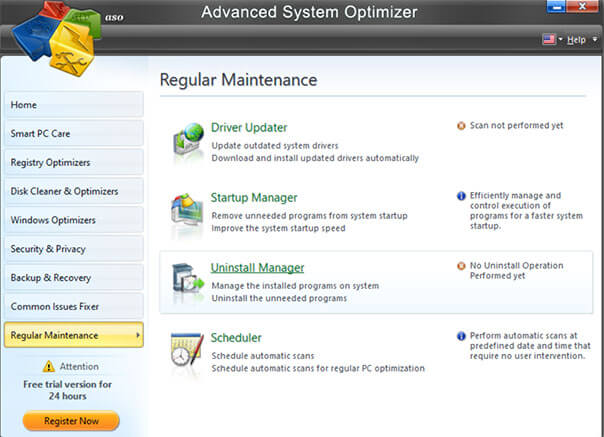Click 'Scan not performed yet' status text

tap(517, 126)
